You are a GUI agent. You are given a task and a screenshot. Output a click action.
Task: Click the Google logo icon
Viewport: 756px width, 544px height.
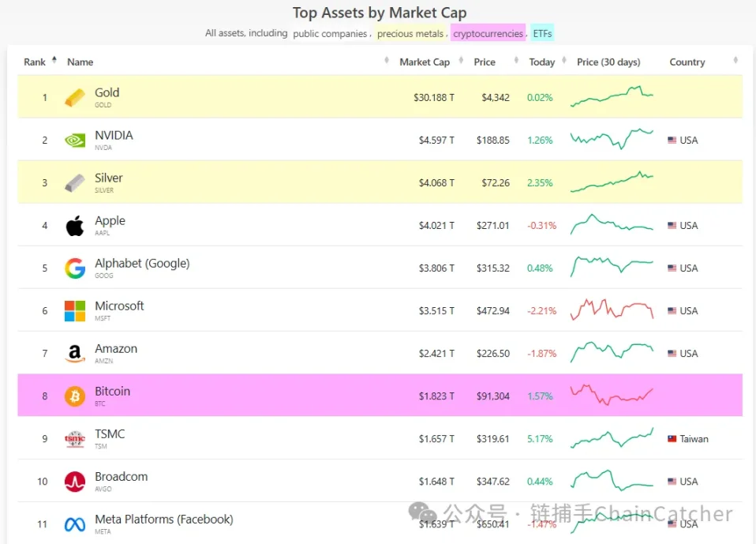click(x=75, y=268)
